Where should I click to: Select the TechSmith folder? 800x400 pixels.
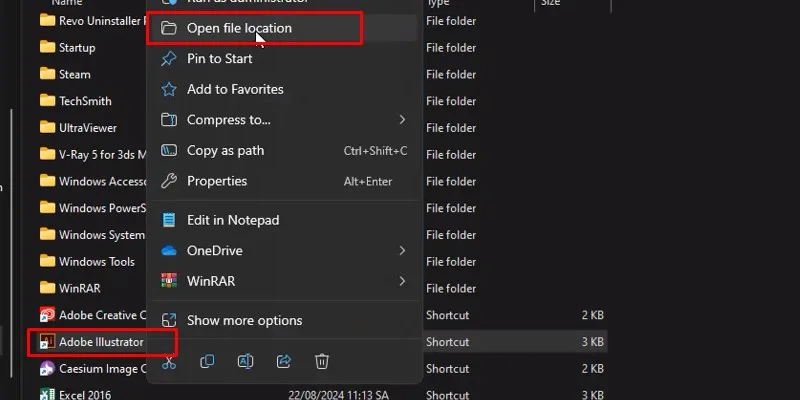click(85, 101)
